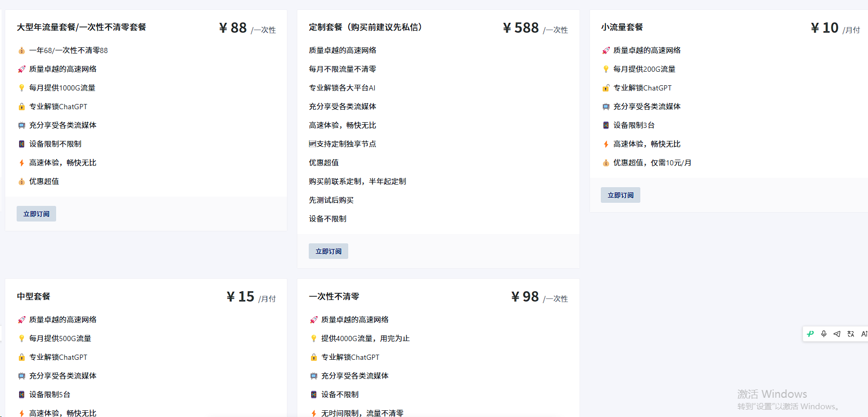This screenshot has width=868, height=417.
Task: Click rocket icon in 小流量套餐 feature list
Action: click(606, 50)
